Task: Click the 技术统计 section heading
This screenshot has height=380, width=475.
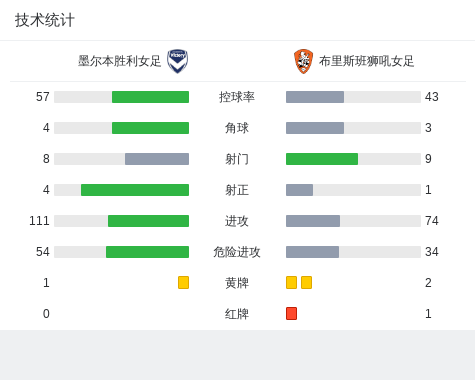Action: (45, 20)
